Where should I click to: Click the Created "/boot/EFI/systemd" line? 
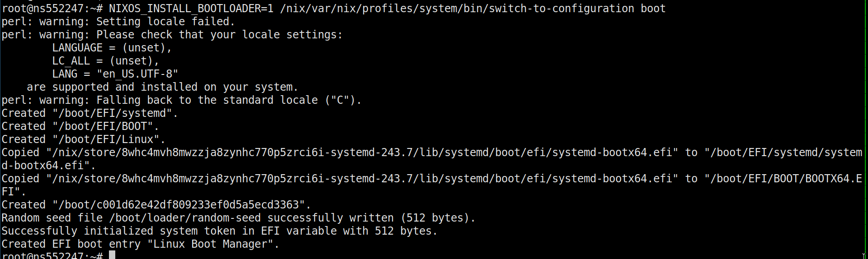(x=90, y=113)
